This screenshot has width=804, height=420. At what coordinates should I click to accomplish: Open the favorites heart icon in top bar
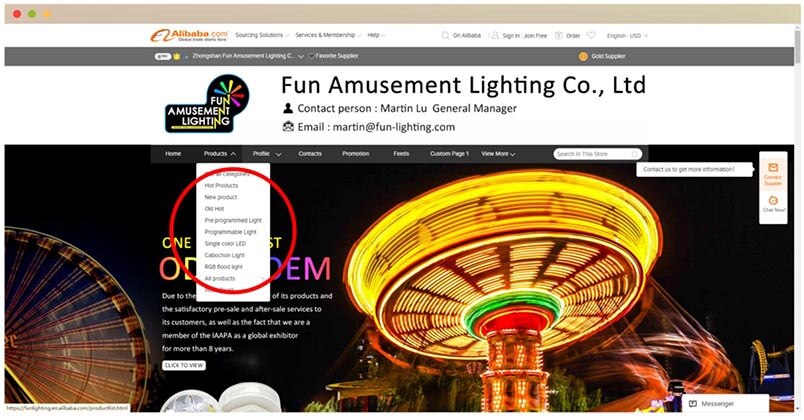coord(591,35)
